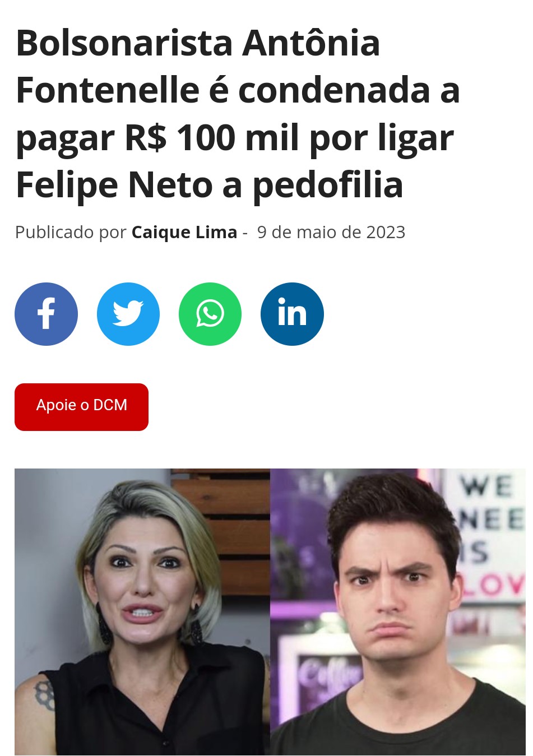
Task: Click the word Bolsonarista in the headline
Action: tap(124, 43)
